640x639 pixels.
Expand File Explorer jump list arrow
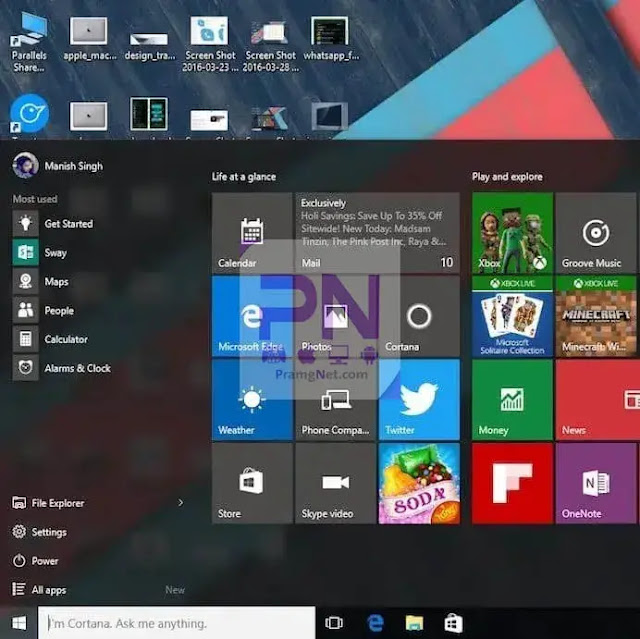[181, 503]
